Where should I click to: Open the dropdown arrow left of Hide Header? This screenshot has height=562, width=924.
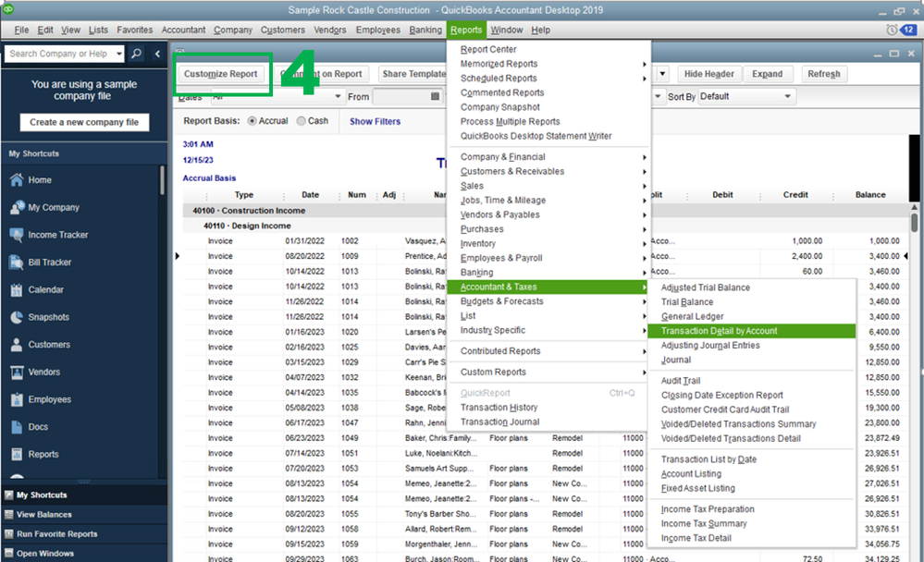point(662,74)
